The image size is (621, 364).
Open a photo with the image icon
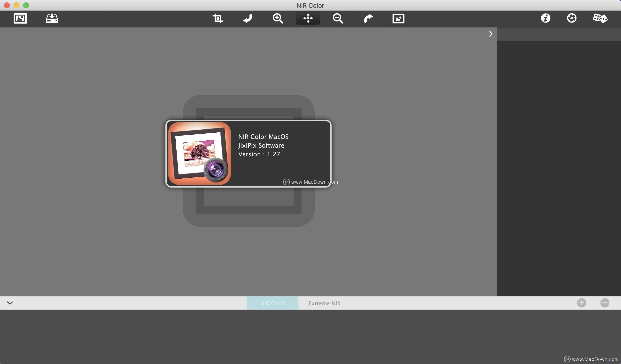click(x=20, y=18)
